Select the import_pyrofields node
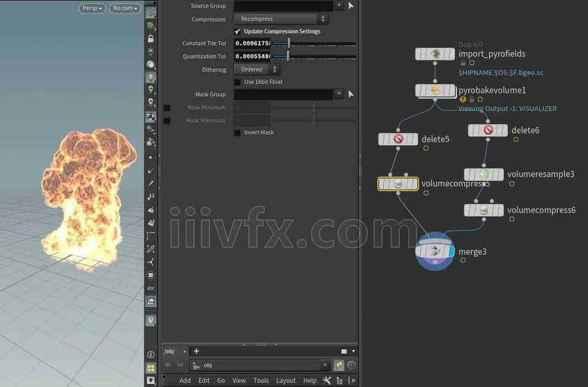Viewport: 588px width, 387px height. [435, 54]
